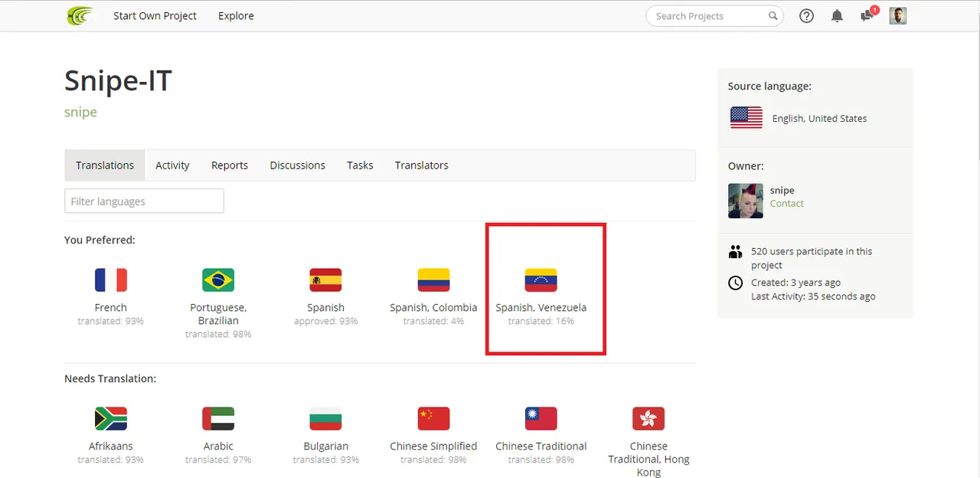Select the Bulgarian flag icon

tap(325, 419)
